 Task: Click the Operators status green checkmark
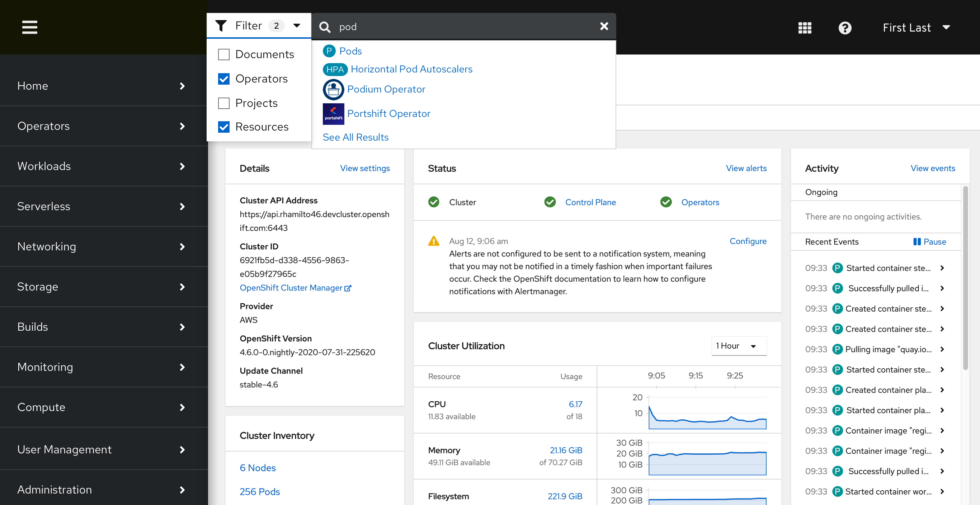coord(666,202)
